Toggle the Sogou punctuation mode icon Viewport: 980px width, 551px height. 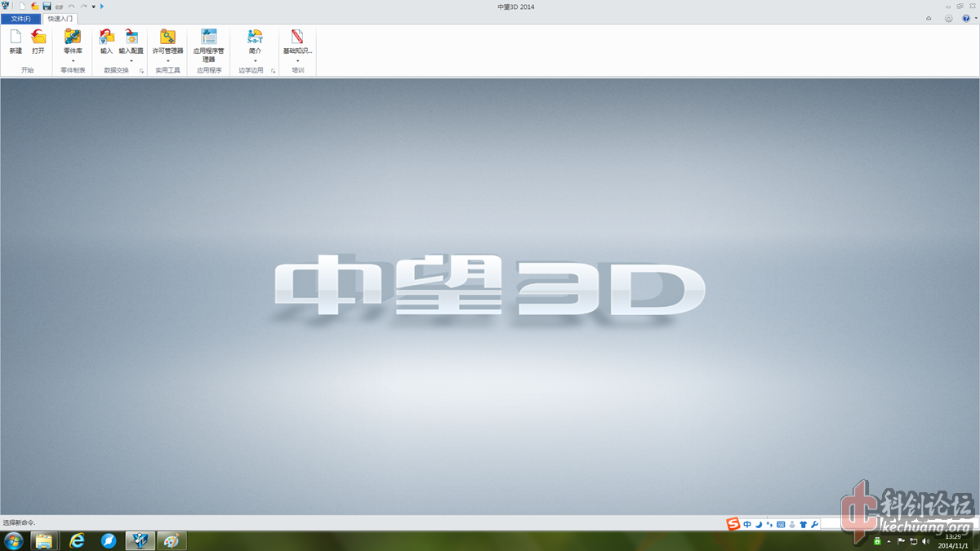pos(769,524)
